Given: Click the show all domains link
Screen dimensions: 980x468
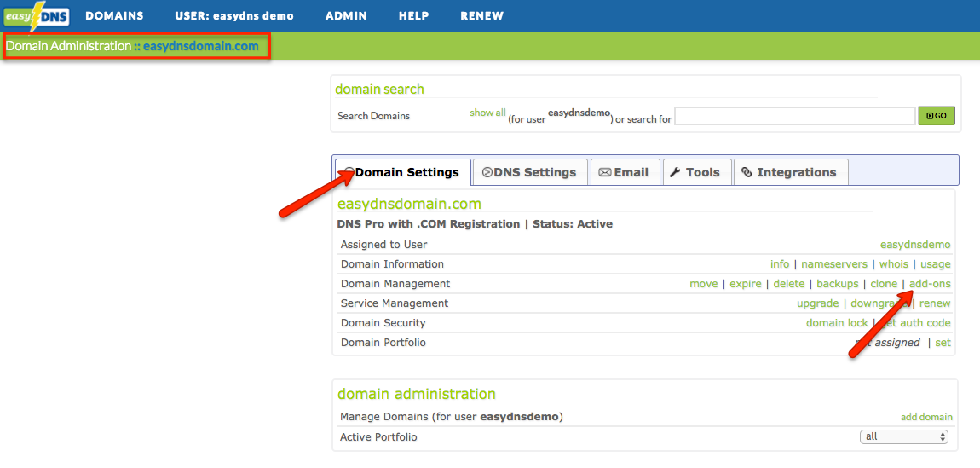Looking at the screenshot, I should (487, 113).
